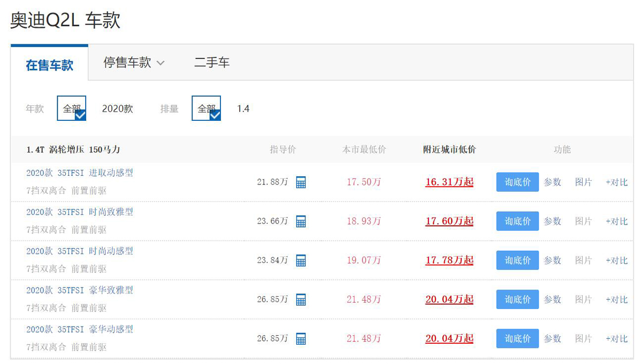Viewport: 642px width, 364px height.
Task: Open calculator for 进取动感型 21.88万 price
Action: [301, 182]
